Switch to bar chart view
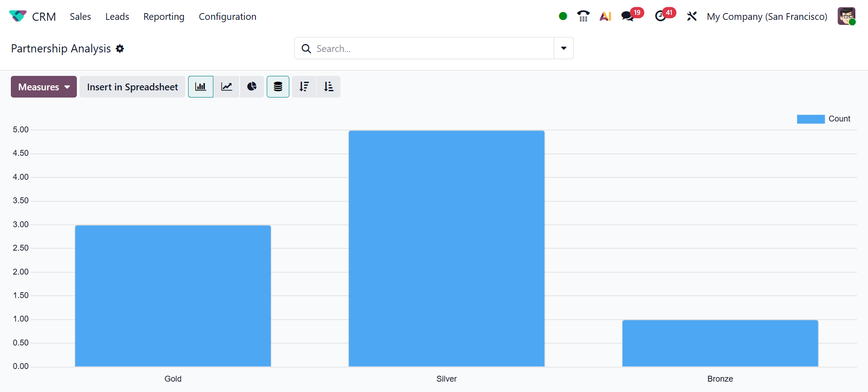 tap(201, 87)
